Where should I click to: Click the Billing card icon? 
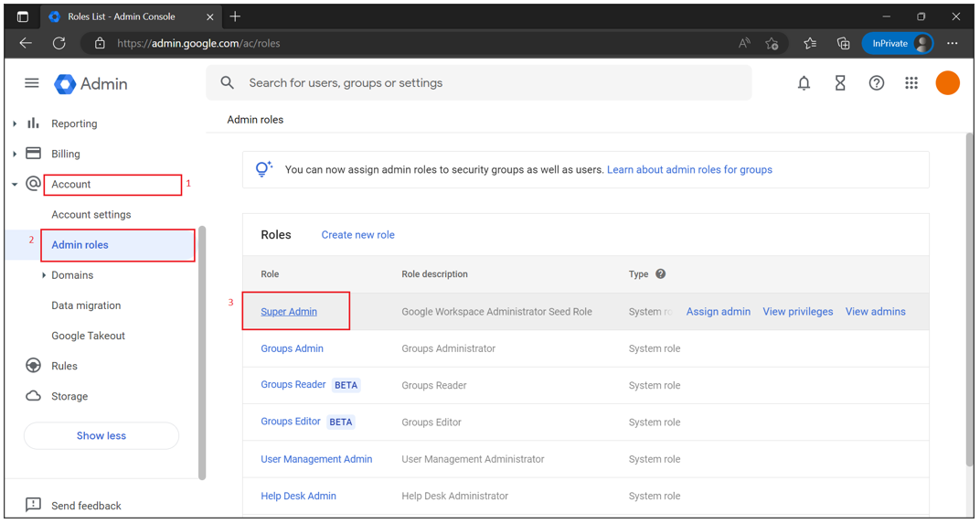[x=33, y=154]
